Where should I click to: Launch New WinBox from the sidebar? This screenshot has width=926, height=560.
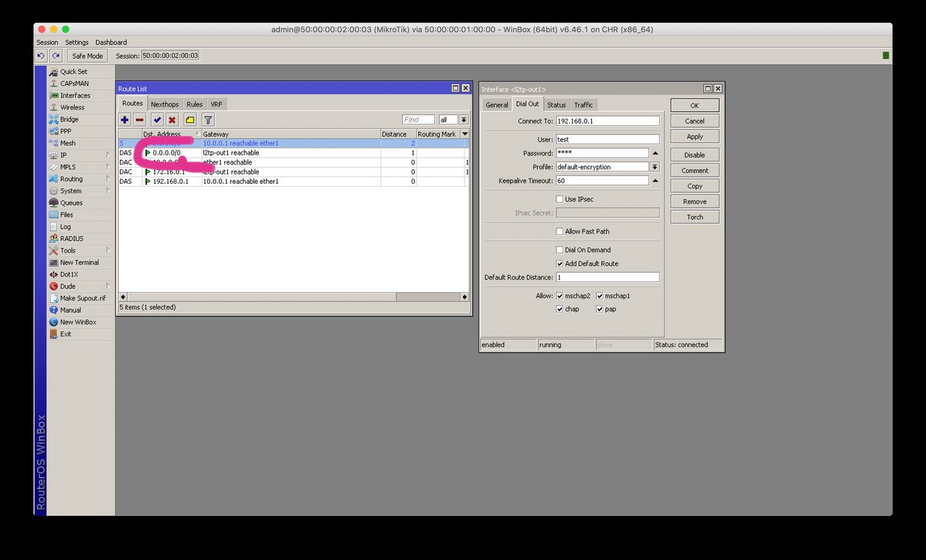pyautogui.click(x=78, y=322)
